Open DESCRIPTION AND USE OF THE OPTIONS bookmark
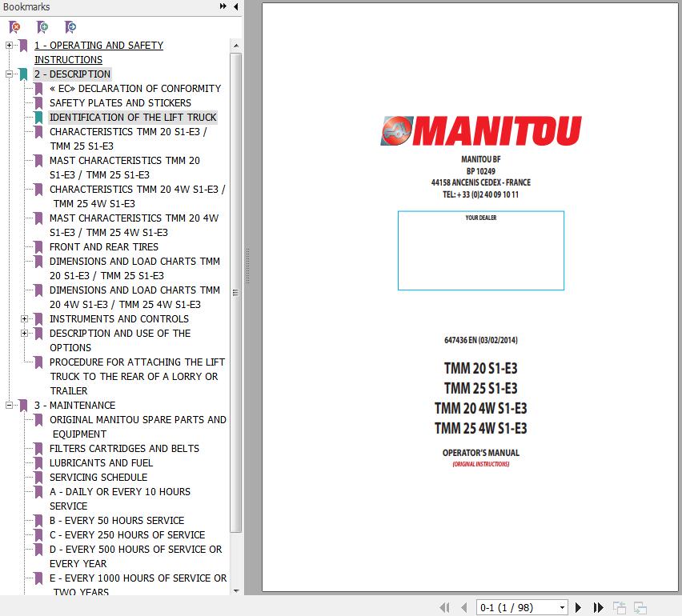Screen dimensions: 682x616 [120, 340]
